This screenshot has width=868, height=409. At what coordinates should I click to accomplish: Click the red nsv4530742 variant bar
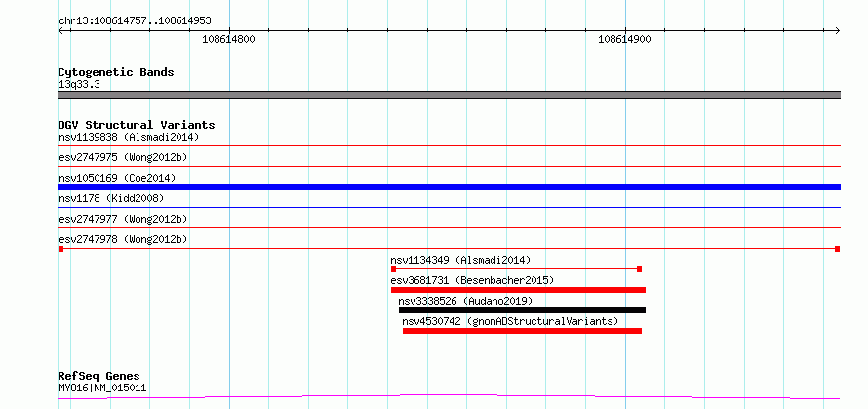click(x=522, y=331)
